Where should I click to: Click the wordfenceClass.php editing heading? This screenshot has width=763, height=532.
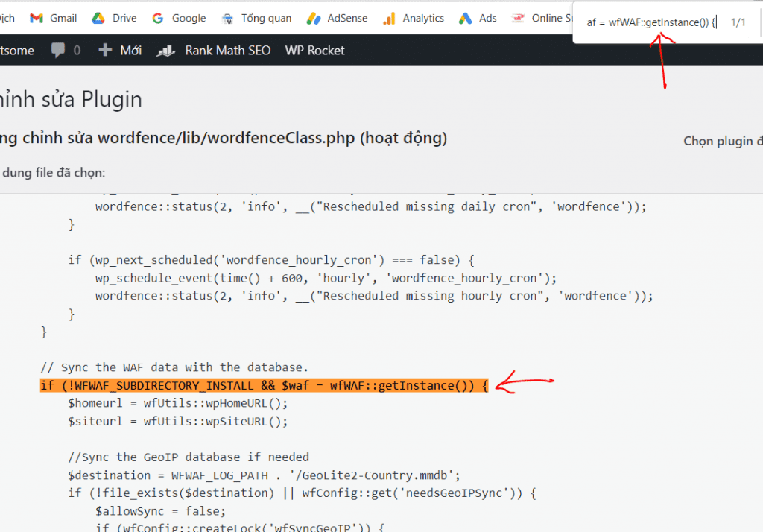pyautogui.click(x=224, y=139)
